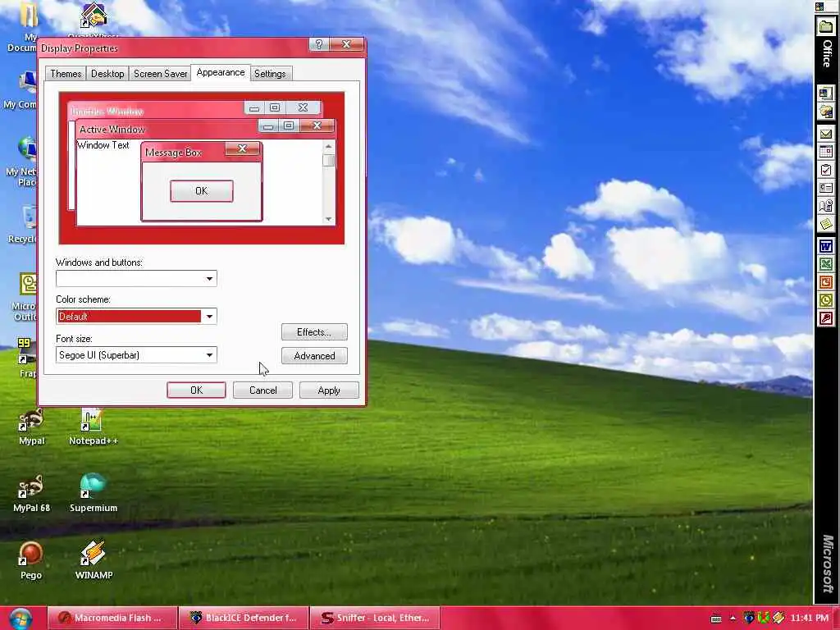This screenshot has height=630, width=840.
Task: Switch to the Screen Saver tab
Action: [160, 73]
